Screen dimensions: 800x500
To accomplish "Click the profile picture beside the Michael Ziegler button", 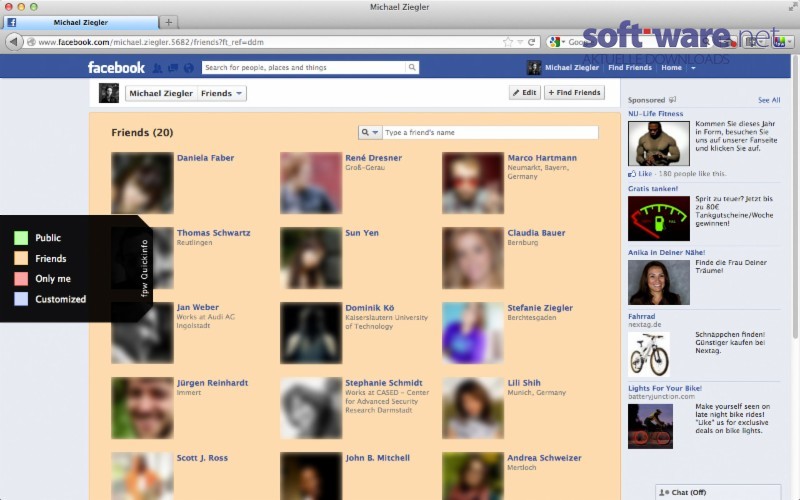I will coord(109,93).
